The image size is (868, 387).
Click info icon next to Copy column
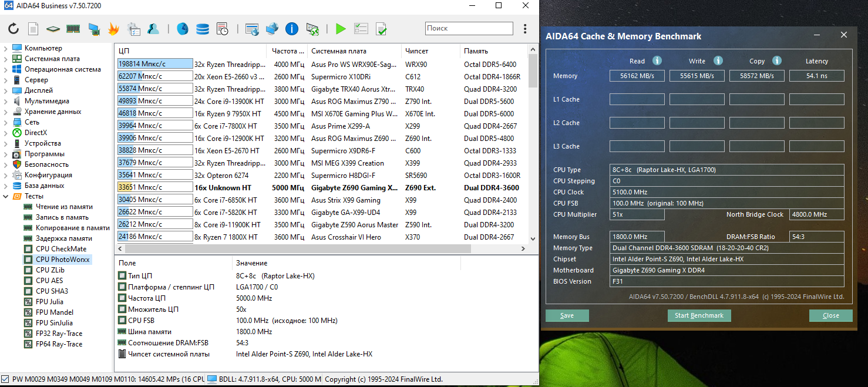click(x=777, y=60)
